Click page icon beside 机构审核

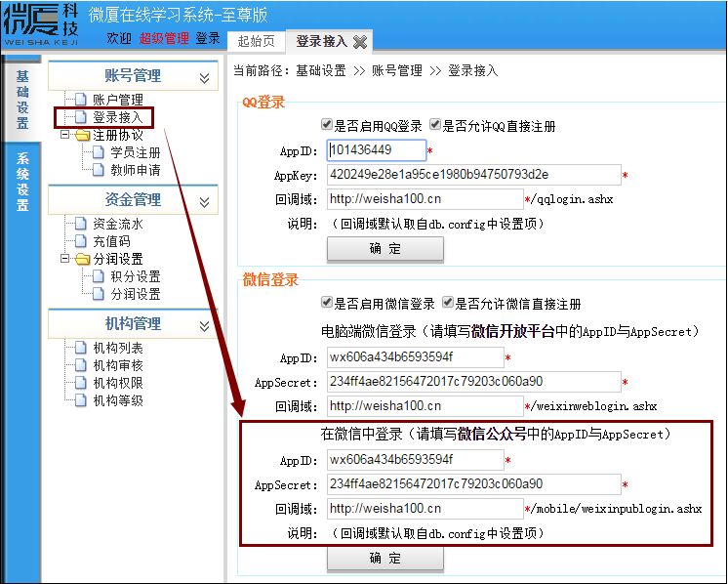[82, 365]
